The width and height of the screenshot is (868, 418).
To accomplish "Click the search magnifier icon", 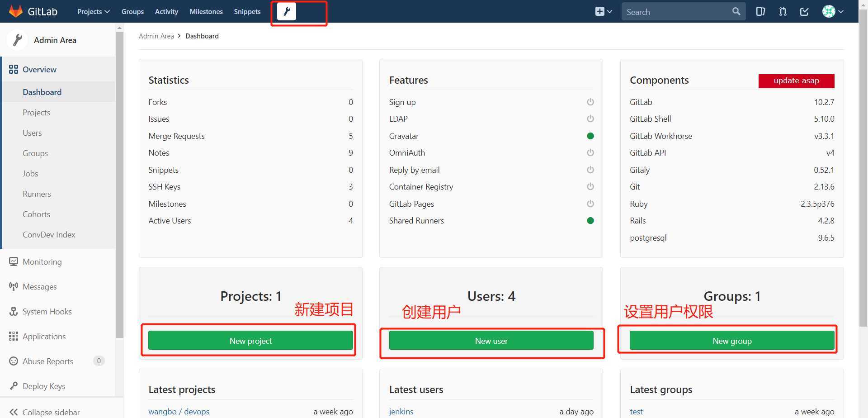I will (736, 12).
